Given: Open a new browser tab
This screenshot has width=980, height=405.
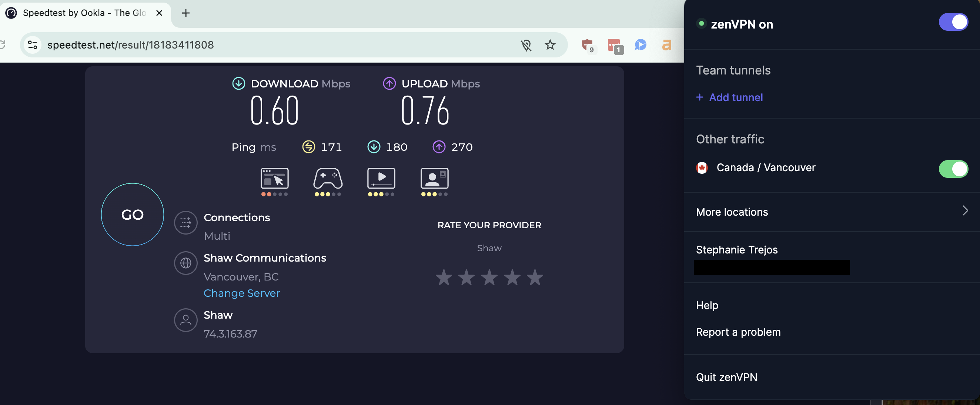Looking at the screenshot, I should (x=185, y=13).
